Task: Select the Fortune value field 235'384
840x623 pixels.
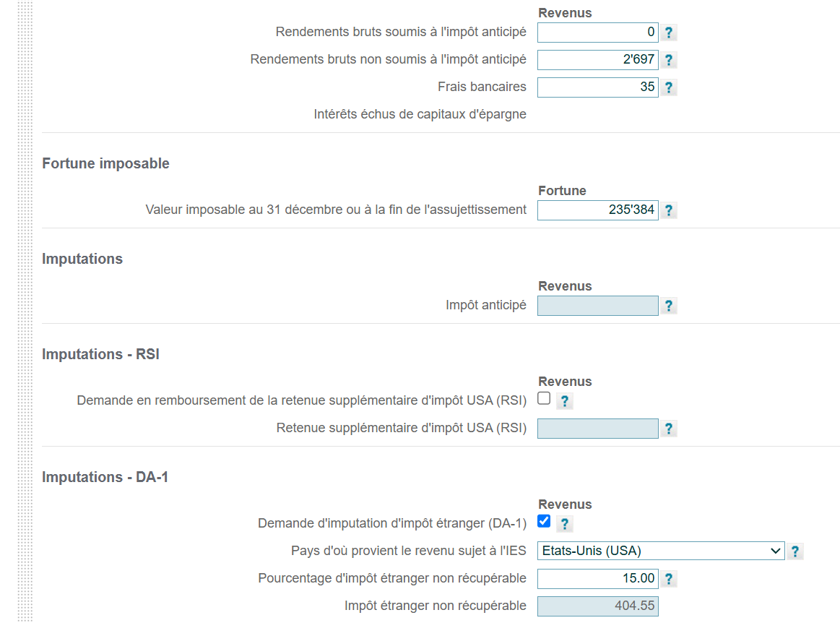Action: click(598, 210)
